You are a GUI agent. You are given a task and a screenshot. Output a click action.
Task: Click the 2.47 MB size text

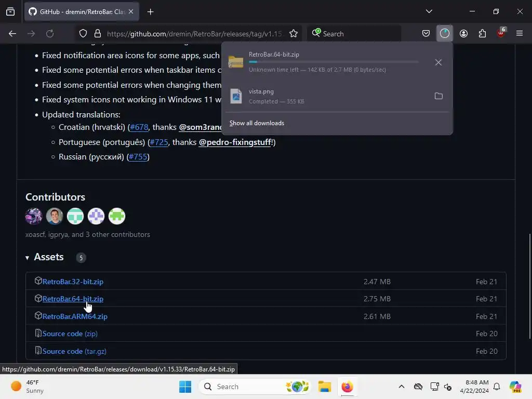click(x=377, y=282)
